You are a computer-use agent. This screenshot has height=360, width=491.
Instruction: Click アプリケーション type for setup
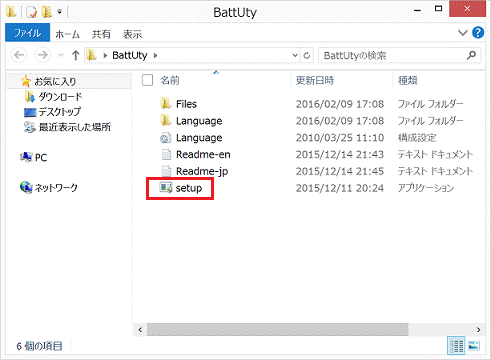(x=426, y=188)
